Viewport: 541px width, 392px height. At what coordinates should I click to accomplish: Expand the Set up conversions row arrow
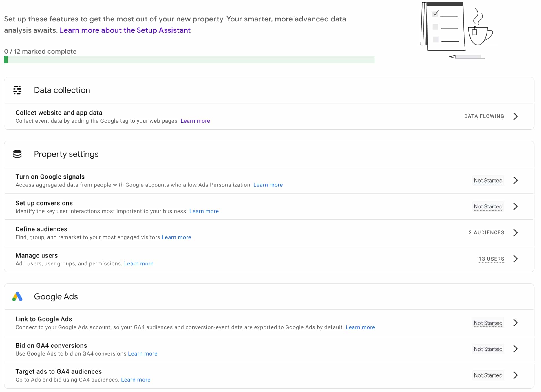coord(516,206)
